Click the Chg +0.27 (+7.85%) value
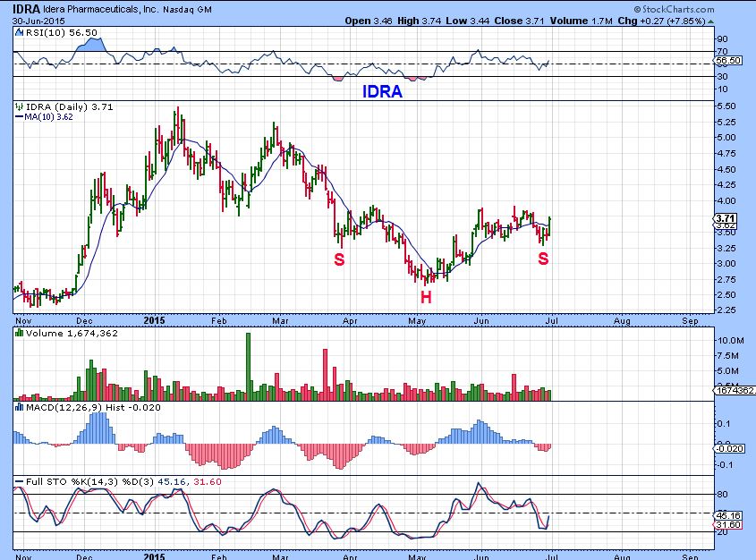756x560 pixels. click(x=661, y=21)
